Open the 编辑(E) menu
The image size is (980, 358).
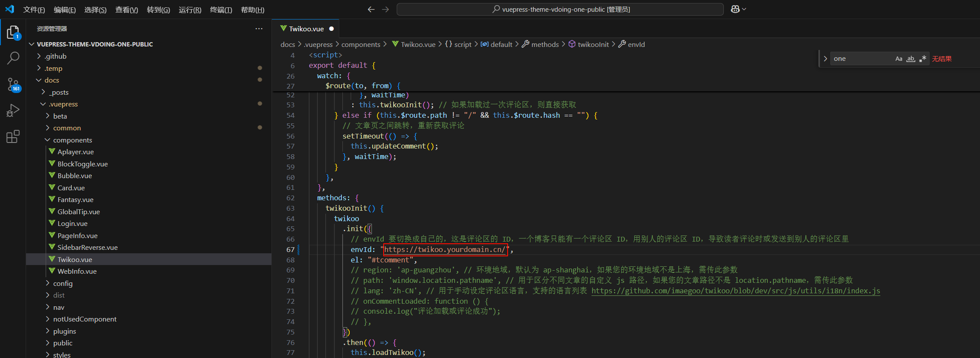65,10
